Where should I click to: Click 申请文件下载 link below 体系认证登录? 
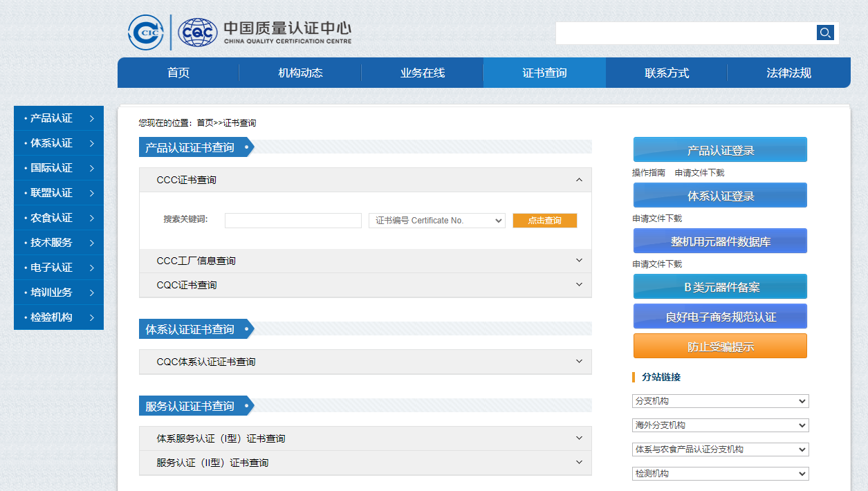657,219
